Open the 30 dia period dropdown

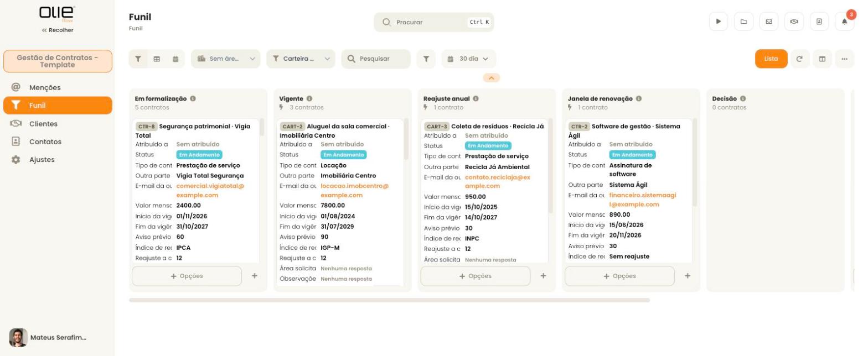tap(469, 59)
